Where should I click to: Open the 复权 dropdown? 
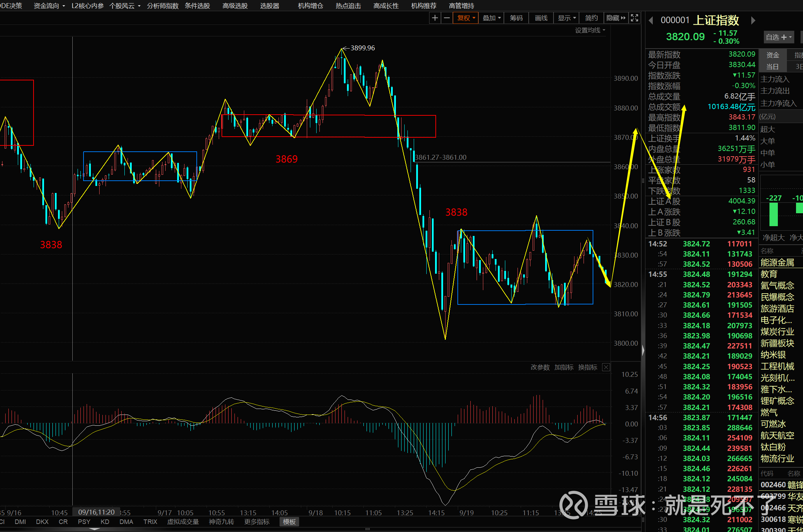(x=466, y=18)
